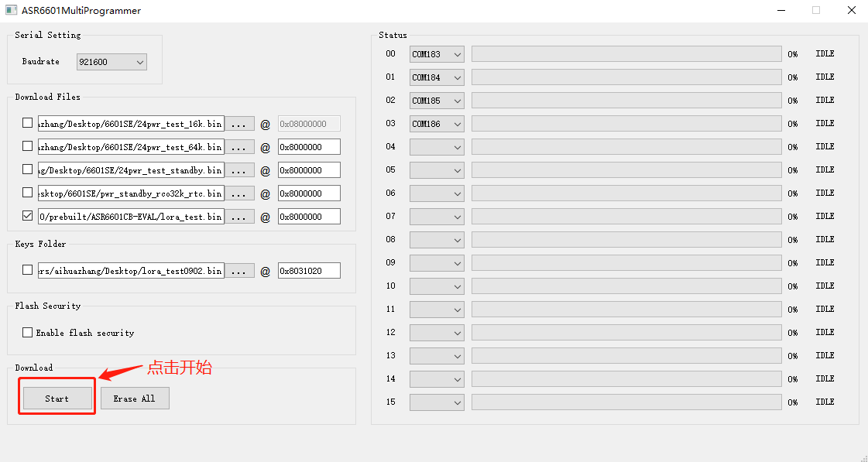Check the pwr_standby_rco32k_rtc.bin file checkbox
The height and width of the screenshot is (462, 868).
tap(27, 193)
